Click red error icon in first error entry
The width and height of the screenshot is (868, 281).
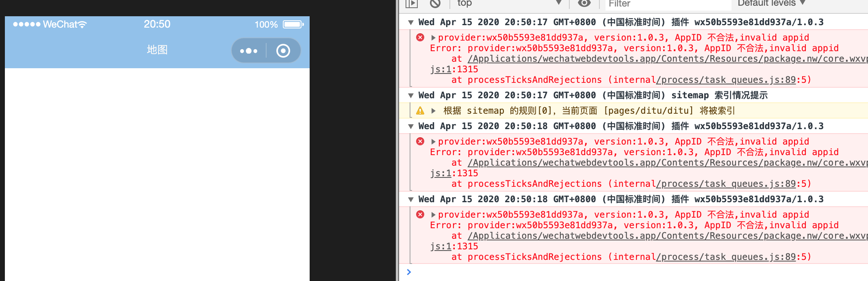coord(420,38)
